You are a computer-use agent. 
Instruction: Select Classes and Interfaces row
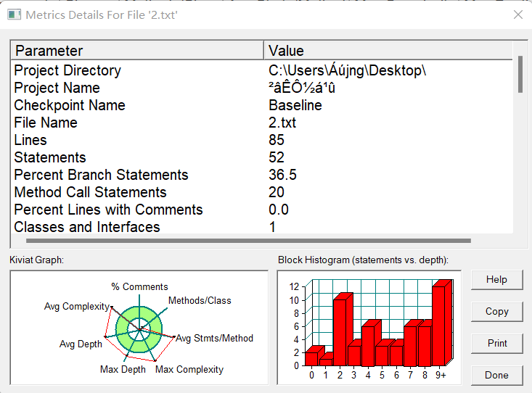click(262, 227)
